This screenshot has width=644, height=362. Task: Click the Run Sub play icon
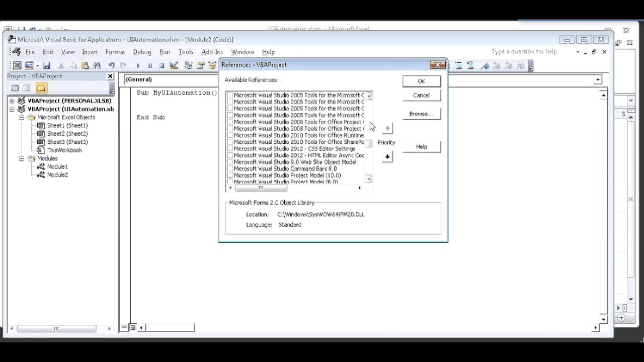[x=138, y=65]
